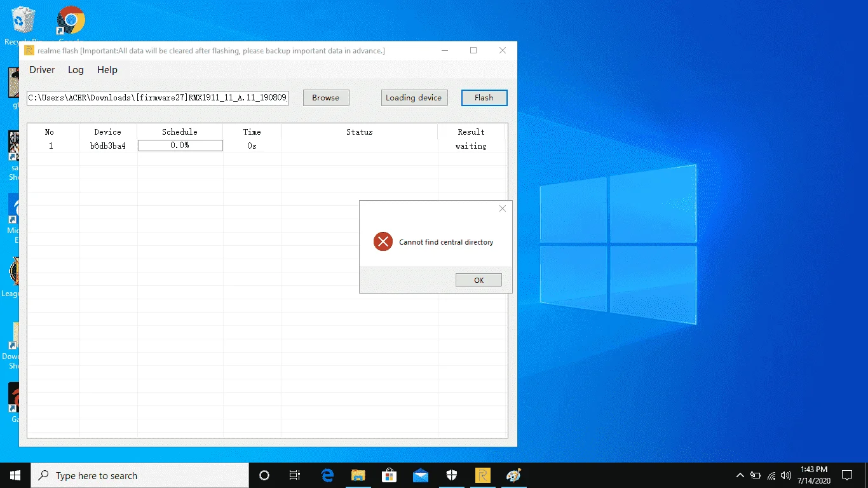
Task: Click the '0s' time cell
Action: coord(252,146)
